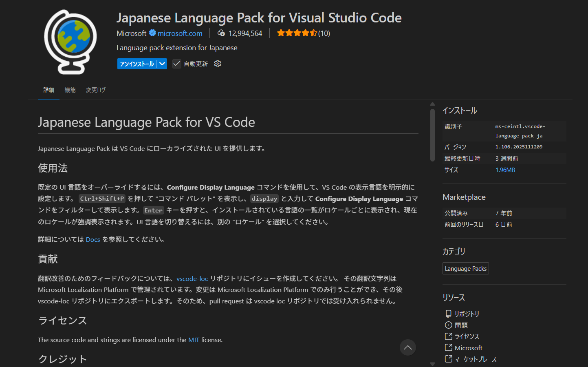Click the 7 年前 published value

504,213
